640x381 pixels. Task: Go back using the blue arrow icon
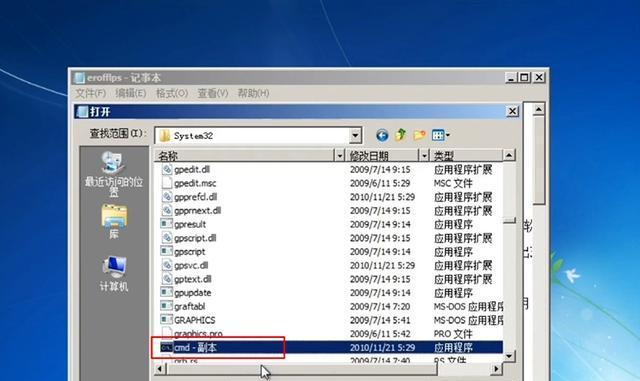point(382,135)
